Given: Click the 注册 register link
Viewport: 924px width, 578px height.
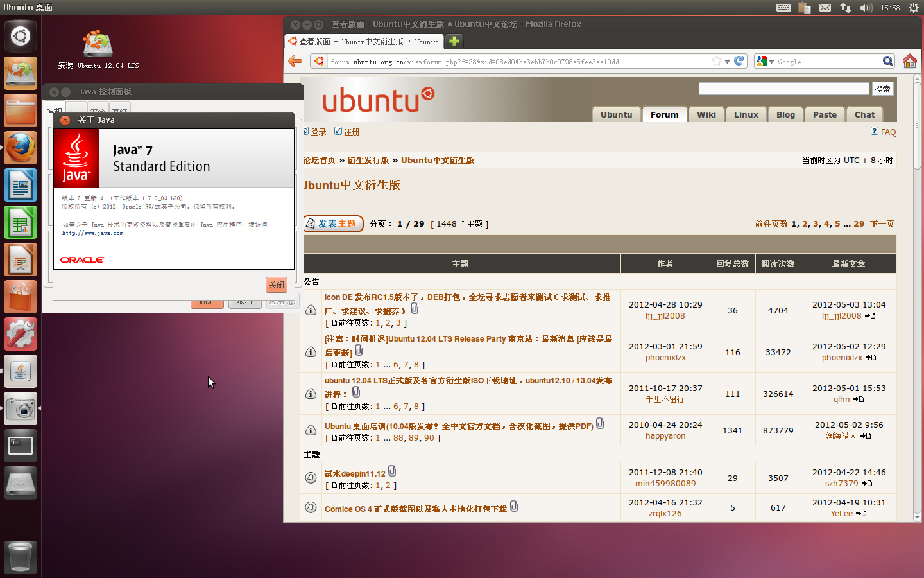Looking at the screenshot, I should (352, 132).
